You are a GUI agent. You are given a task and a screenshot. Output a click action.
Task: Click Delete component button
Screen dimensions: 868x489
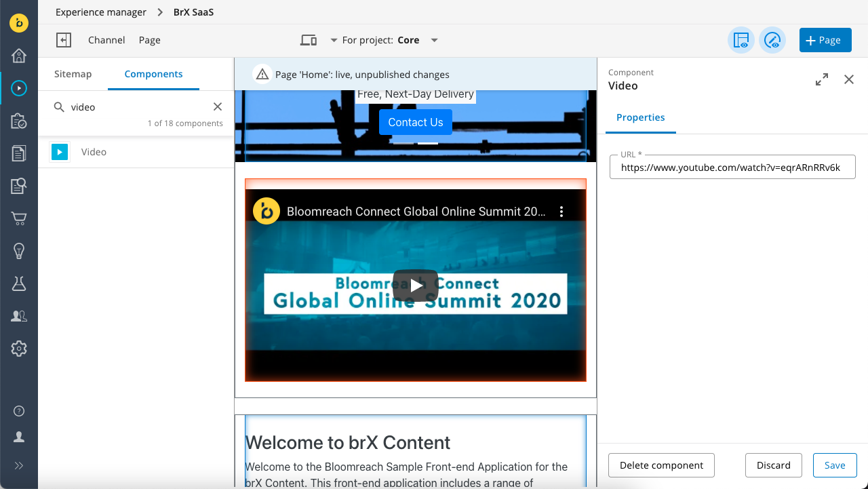click(661, 465)
